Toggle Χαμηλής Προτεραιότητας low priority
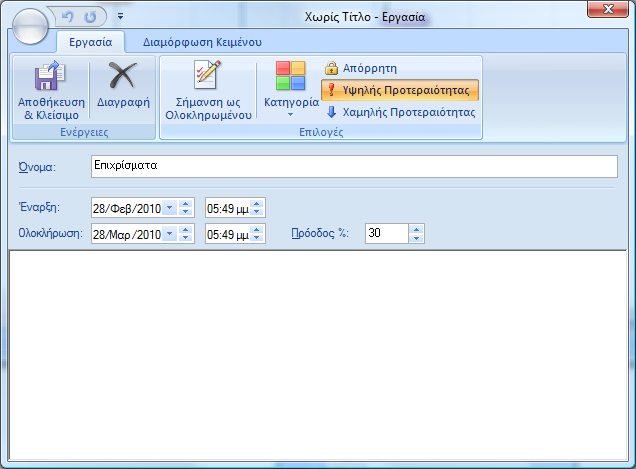 (400, 112)
